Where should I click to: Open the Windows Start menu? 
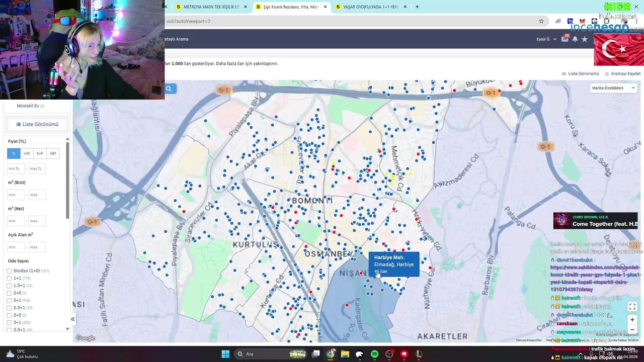click(225, 354)
